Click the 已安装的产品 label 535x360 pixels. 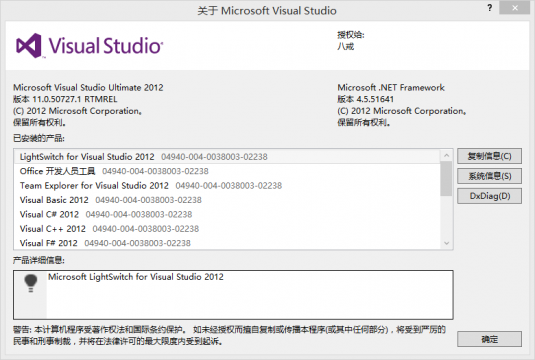click(x=39, y=138)
